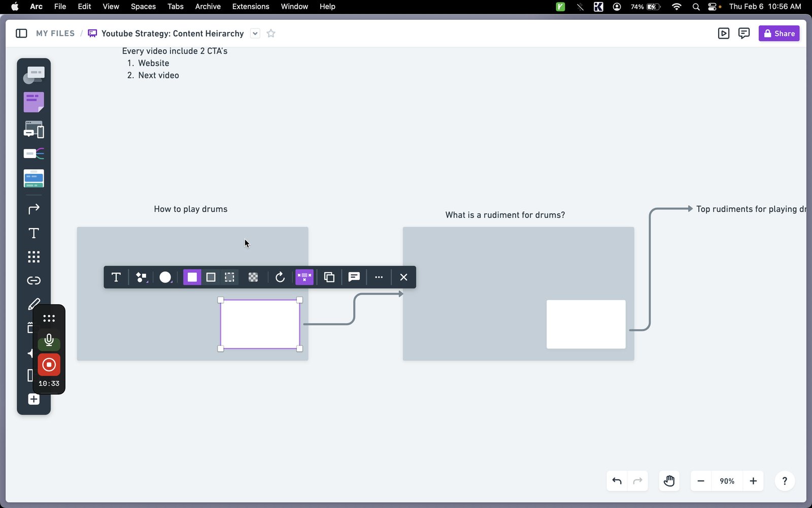Open the more options ellipsis menu
Viewport: 812px width, 508px height.
click(x=379, y=277)
